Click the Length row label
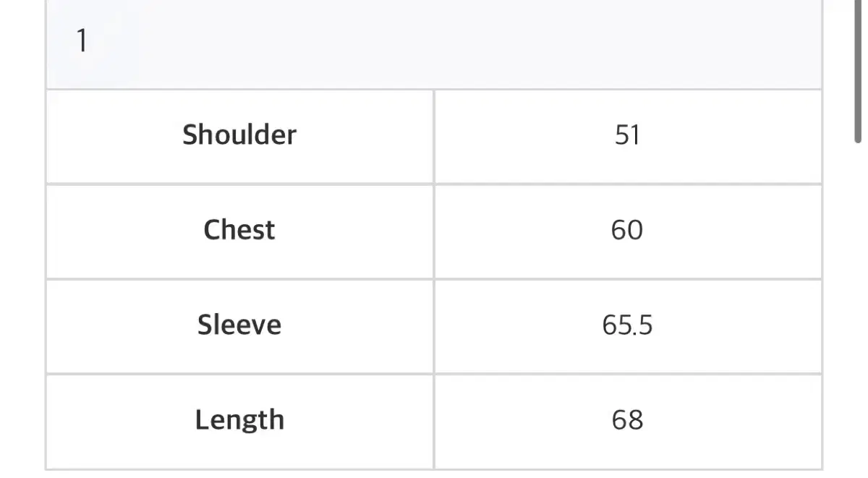The image size is (868, 478). click(x=239, y=420)
